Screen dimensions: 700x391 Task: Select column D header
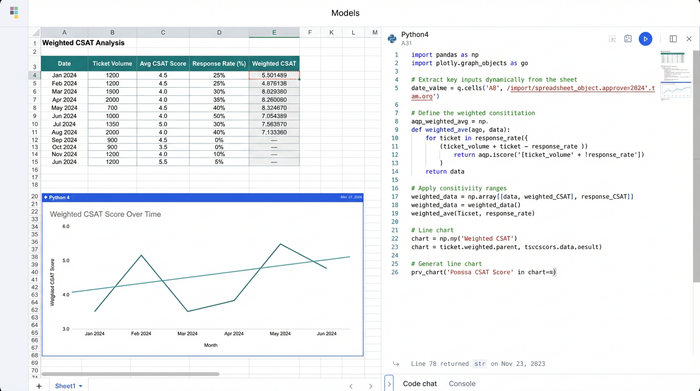tap(219, 32)
